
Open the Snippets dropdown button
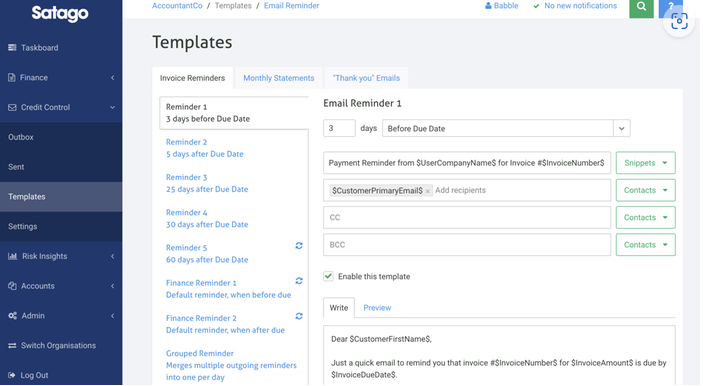pyautogui.click(x=645, y=163)
